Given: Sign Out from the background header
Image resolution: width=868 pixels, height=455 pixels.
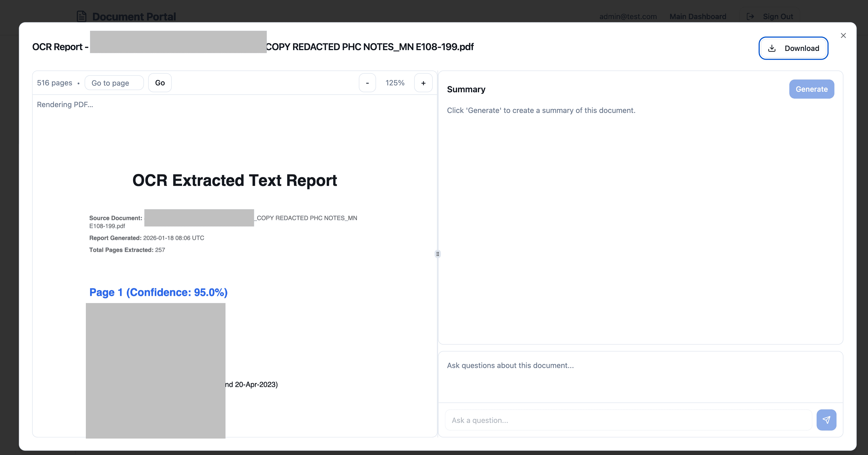Looking at the screenshot, I should 770,16.
